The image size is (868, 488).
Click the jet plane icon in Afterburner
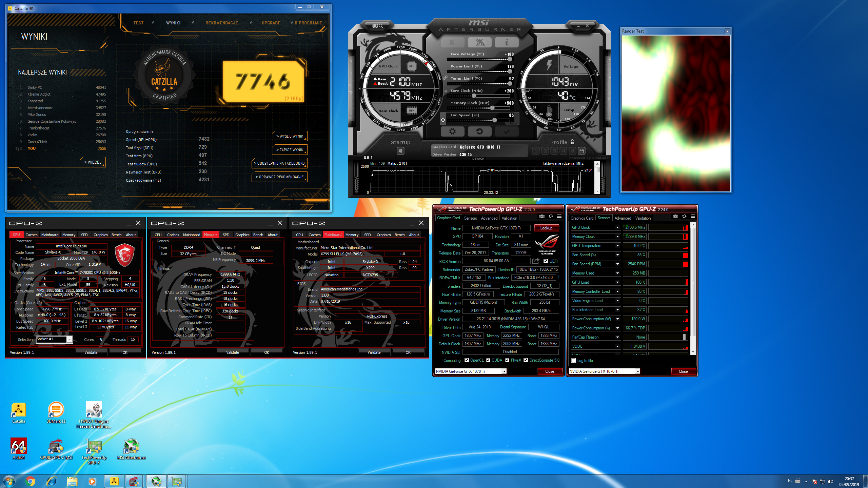[x=480, y=42]
